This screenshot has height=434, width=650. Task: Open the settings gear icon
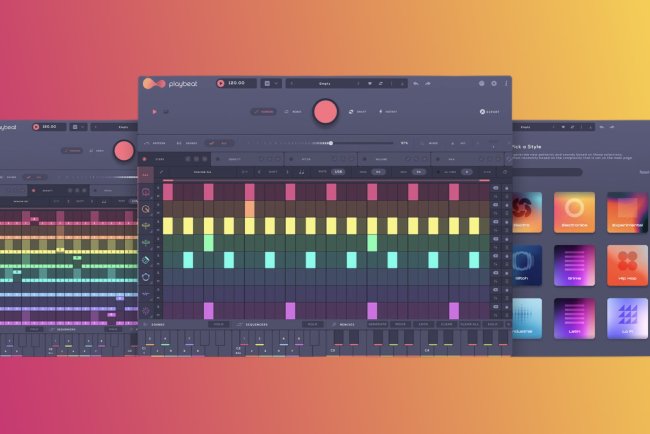pyautogui.click(x=494, y=83)
